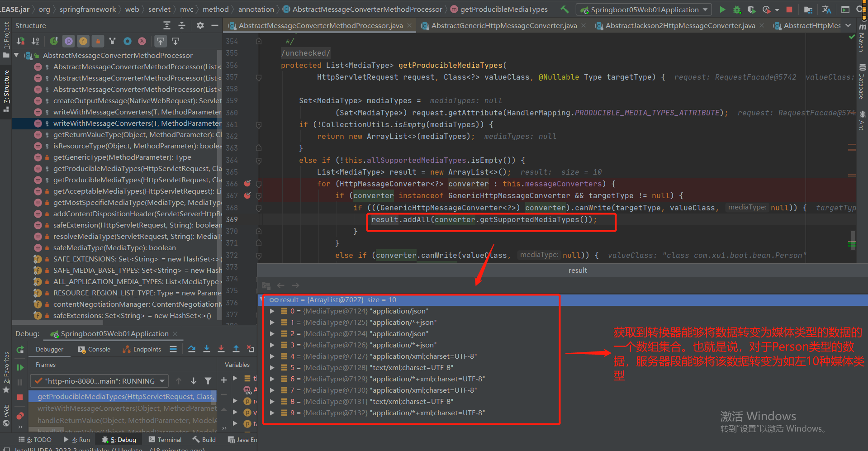Open Structure panel settings gear
This screenshot has height=451, width=868.
click(x=200, y=25)
